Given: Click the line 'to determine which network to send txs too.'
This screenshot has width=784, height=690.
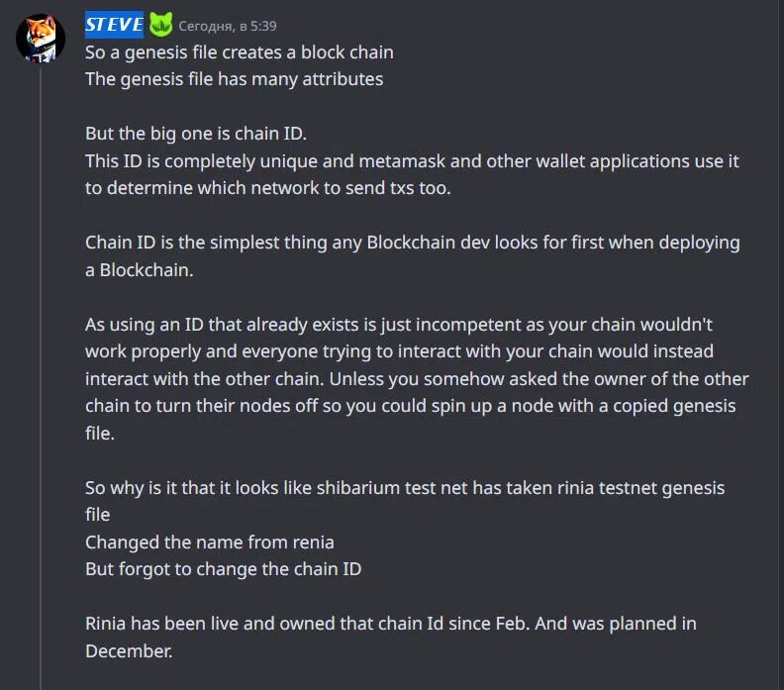Looking at the screenshot, I should pyautogui.click(x=268, y=188).
